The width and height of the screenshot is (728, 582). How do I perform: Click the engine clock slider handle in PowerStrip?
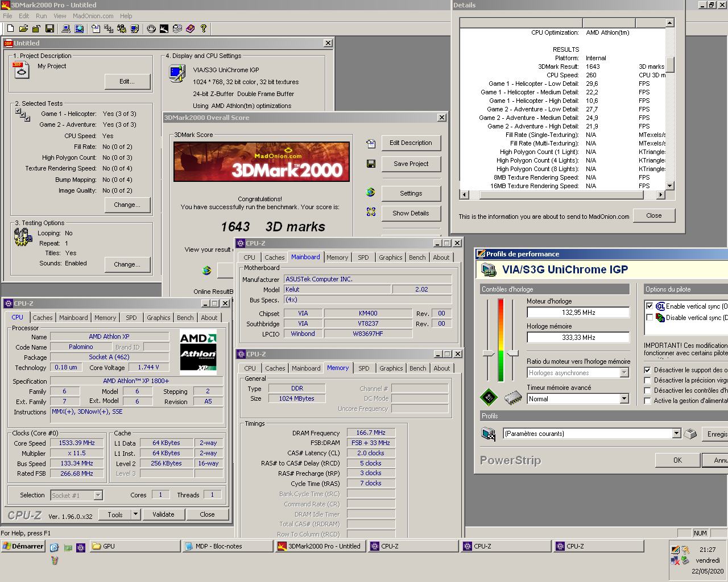[x=489, y=354]
